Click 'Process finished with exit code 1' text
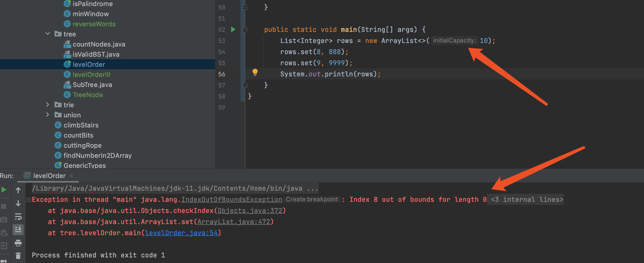644x263 pixels. click(98, 255)
